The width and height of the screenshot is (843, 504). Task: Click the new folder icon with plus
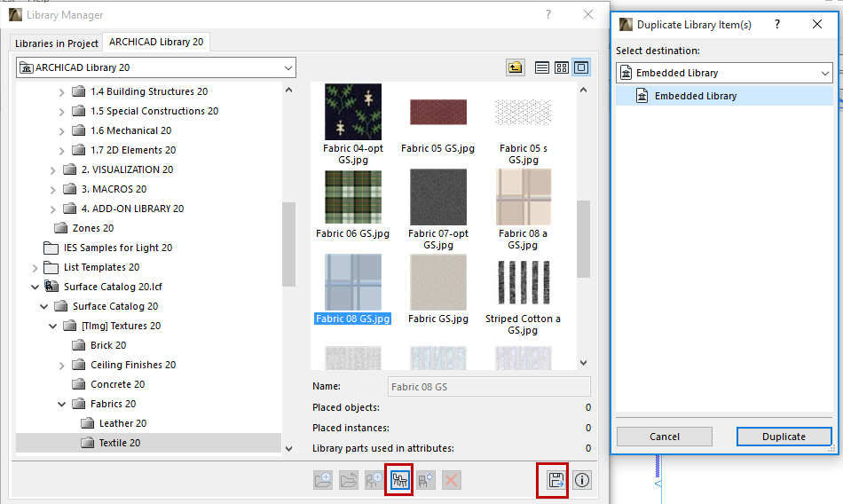(323, 480)
